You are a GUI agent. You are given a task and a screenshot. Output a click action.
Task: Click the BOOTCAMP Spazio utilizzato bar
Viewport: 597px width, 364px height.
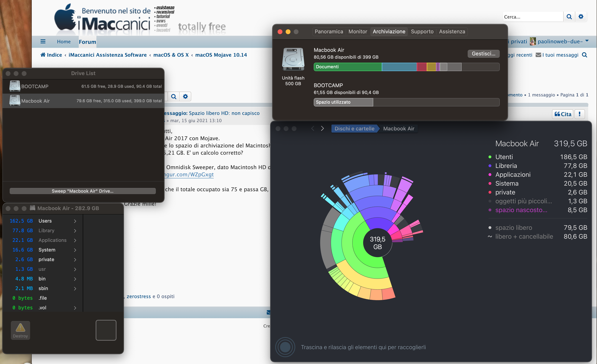[x=343, y=102]
